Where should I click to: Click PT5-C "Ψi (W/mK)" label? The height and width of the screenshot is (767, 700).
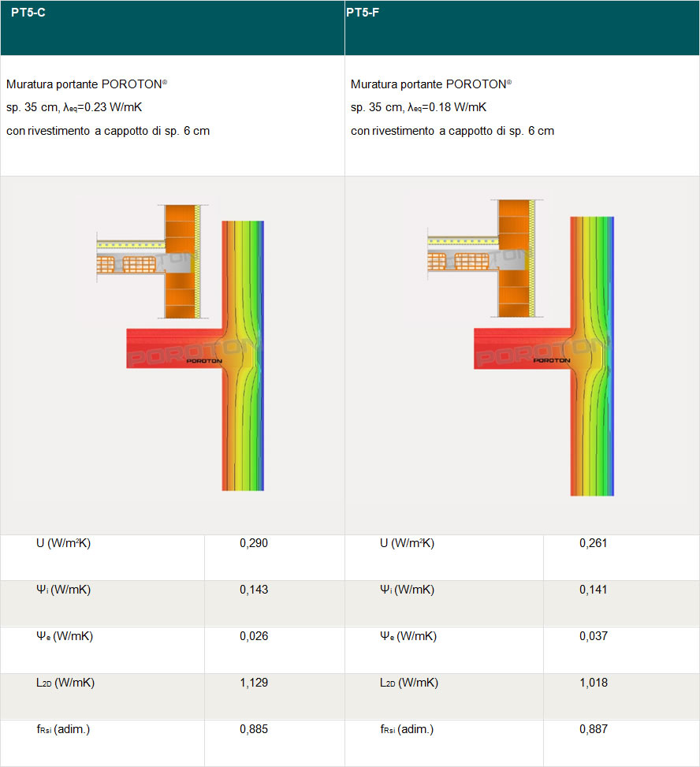[64, 590]
